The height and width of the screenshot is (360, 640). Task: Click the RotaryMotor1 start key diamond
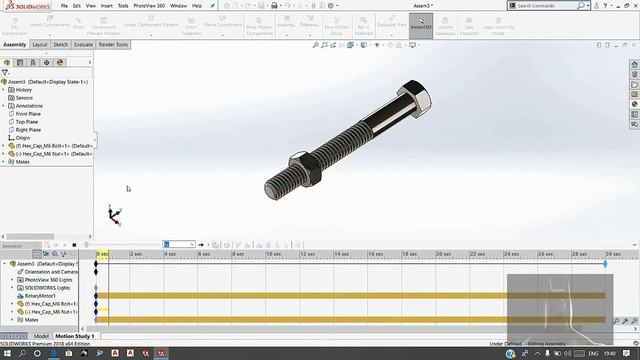point(96,296)
